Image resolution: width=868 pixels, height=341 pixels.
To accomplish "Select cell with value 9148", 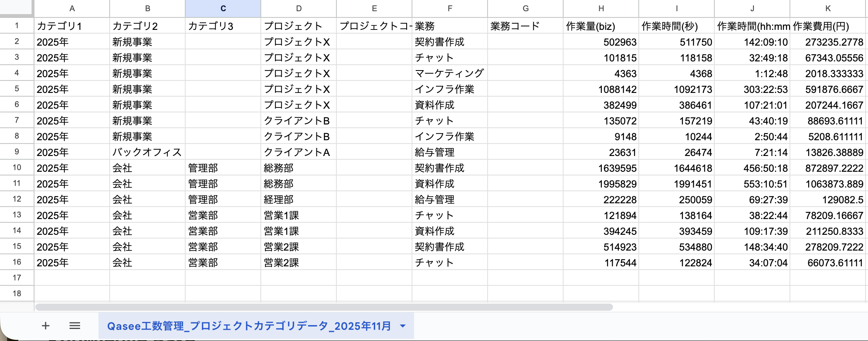I will [x=601, y=136].
